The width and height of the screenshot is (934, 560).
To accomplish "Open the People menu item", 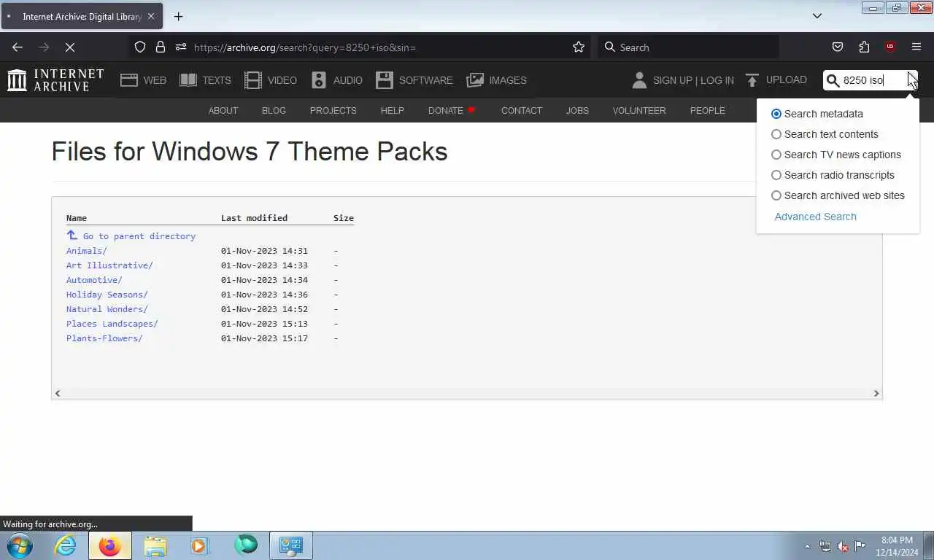I will [708, 111].
